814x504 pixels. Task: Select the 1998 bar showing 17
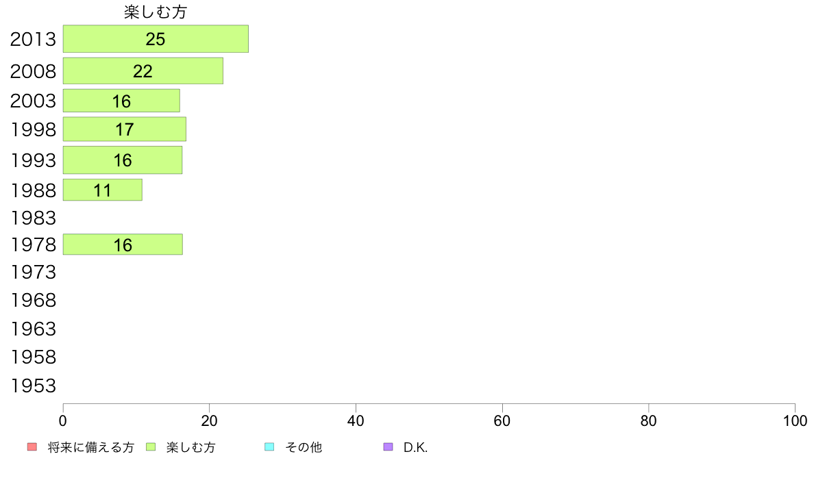pyautogui.click(x=125, y=129)
